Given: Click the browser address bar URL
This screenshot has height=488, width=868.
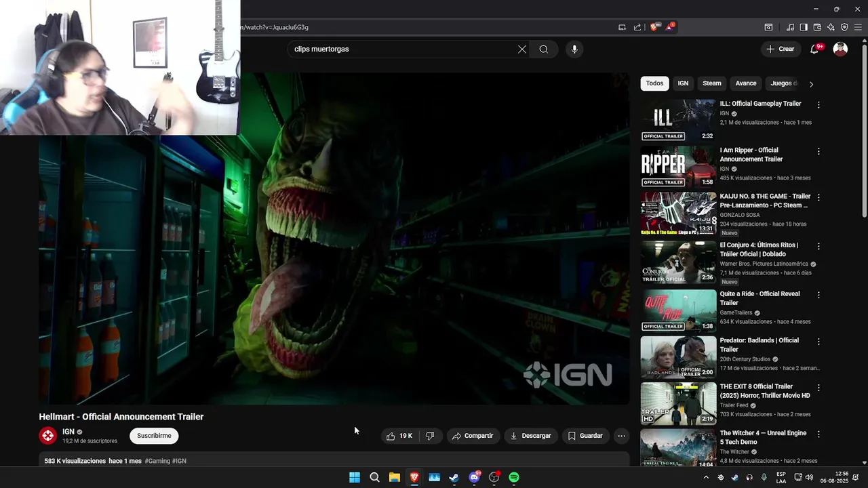Looking at the screenshot, I should (x=275, y=27).
